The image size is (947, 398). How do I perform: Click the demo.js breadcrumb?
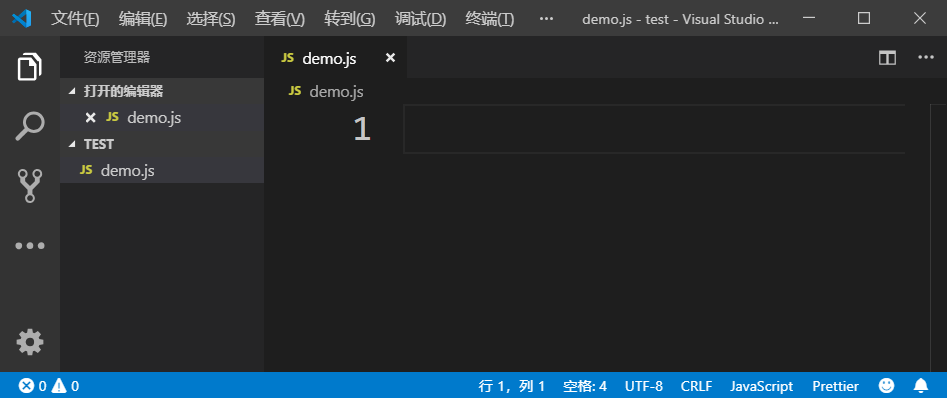click(x=326, y=92)
